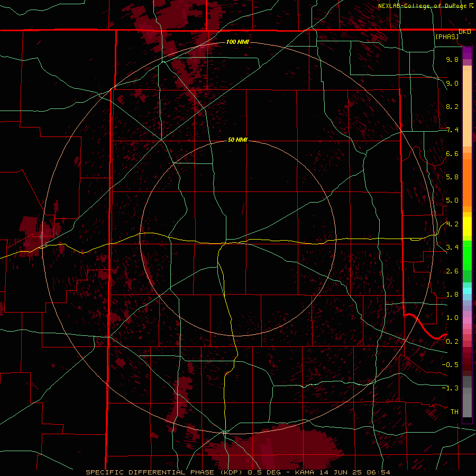Viewport: 476px width, 476px height.
Task: Click the 3.4 legend value
Action: (x=452, y=248)
